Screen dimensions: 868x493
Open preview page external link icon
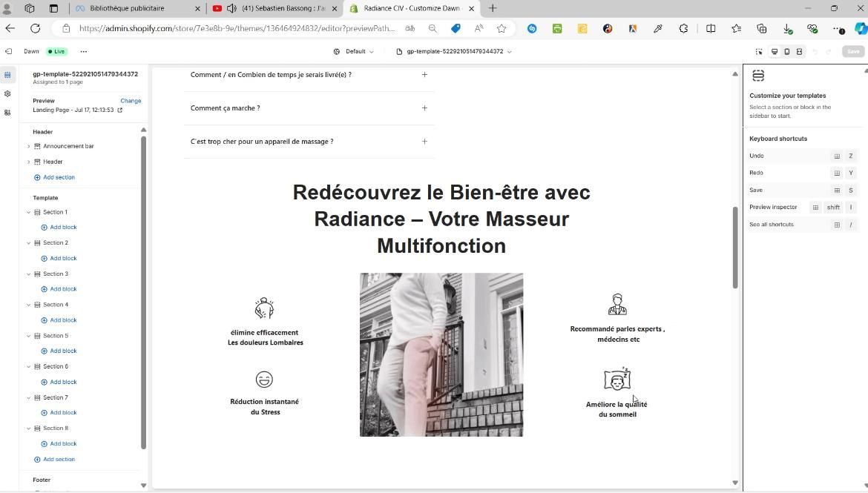click(x=119, y=110)
